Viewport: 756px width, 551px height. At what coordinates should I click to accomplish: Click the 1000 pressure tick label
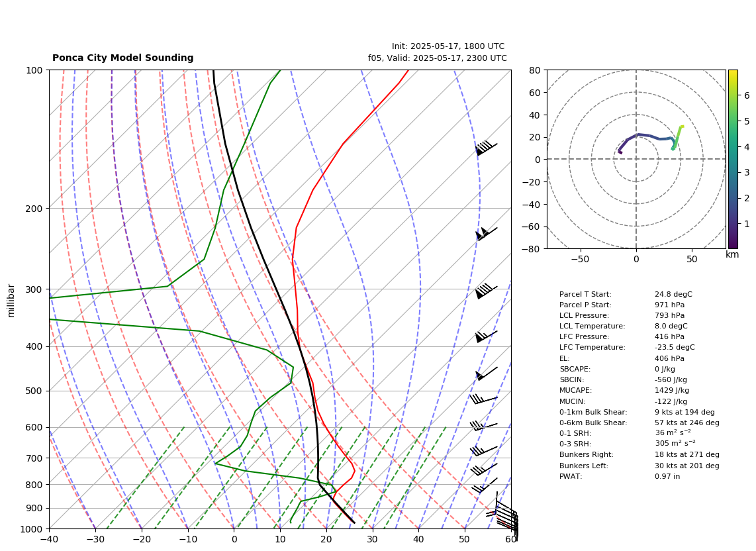[x=32, y=529]
